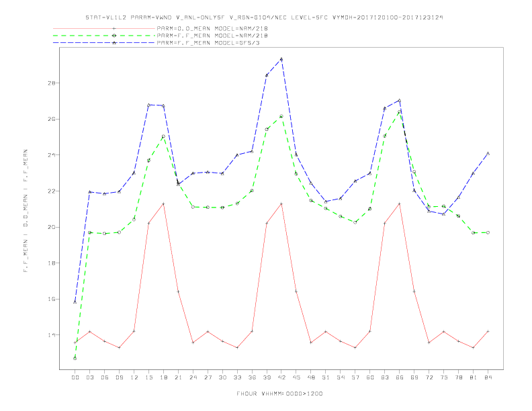Click x-axis forecast hour label 45
The image size is (532, 411).
(296, 377)
